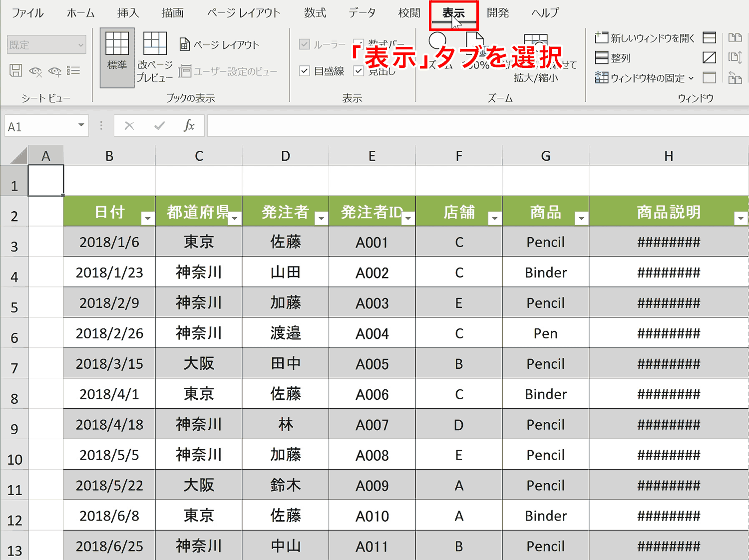Open the 都道府県 column filter dropdown
The height and width of the screenshot is (560, 749).
[234, 218]
